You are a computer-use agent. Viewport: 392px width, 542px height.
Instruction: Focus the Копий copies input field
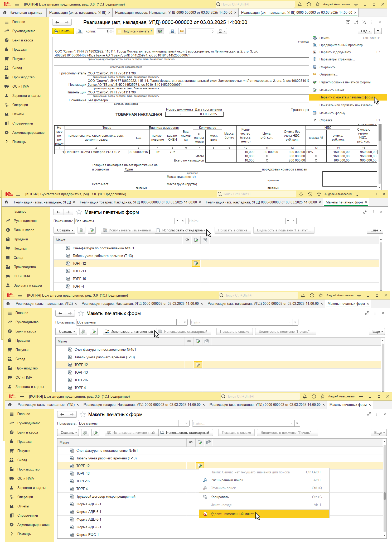(103, 31)
